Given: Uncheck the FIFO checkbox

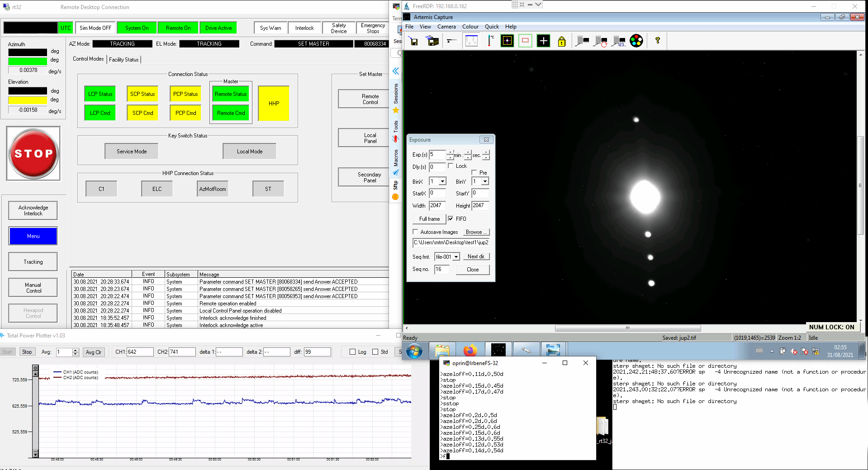Looking at the screenshot, I should (x=451, y=219).
